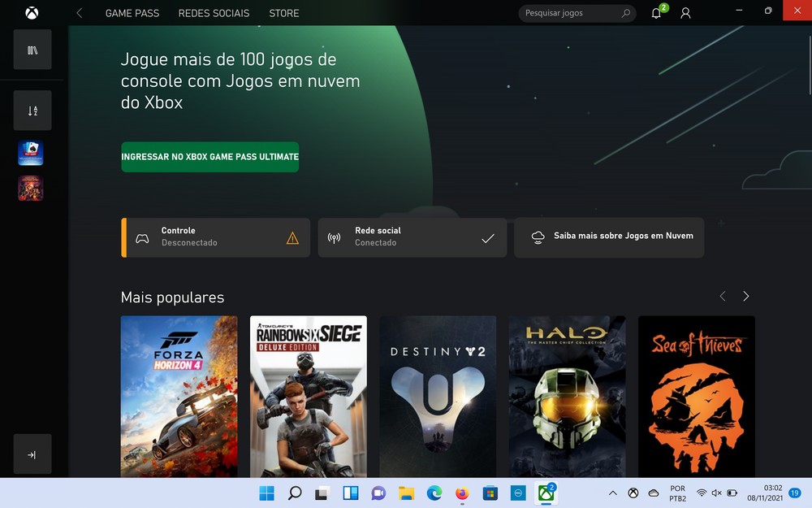Open Solitaire Collection from the sidebar
Image resolution: width=812 pixels, height=508 pixels.
point(31,153)
